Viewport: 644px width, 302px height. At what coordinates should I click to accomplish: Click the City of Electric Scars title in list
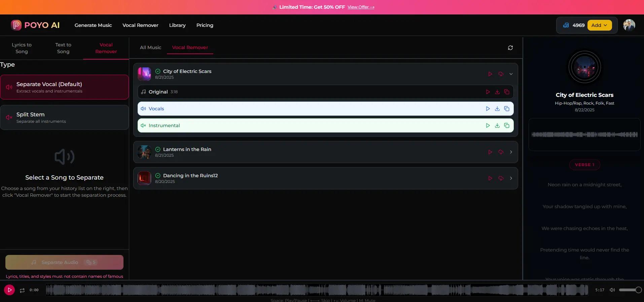187,71
